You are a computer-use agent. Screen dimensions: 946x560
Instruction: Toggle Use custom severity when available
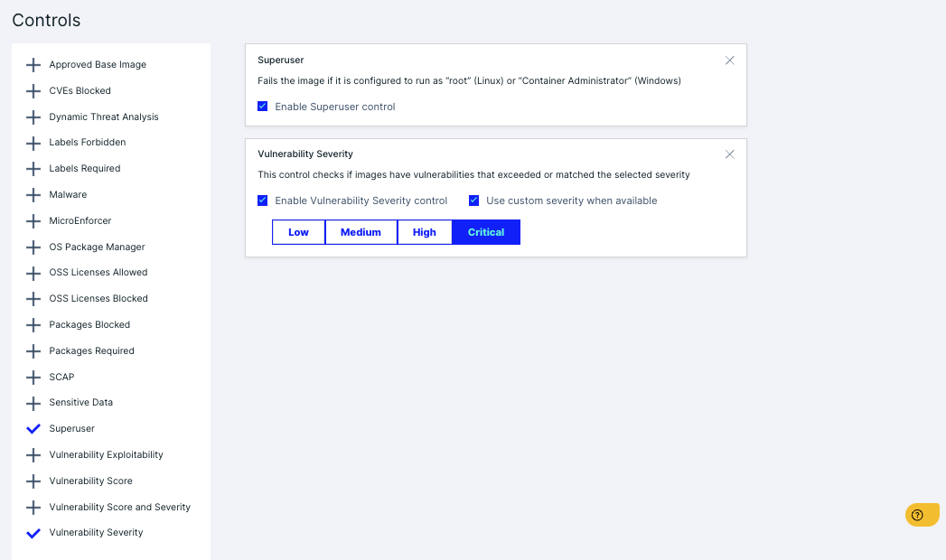click(x=473, y=201)
